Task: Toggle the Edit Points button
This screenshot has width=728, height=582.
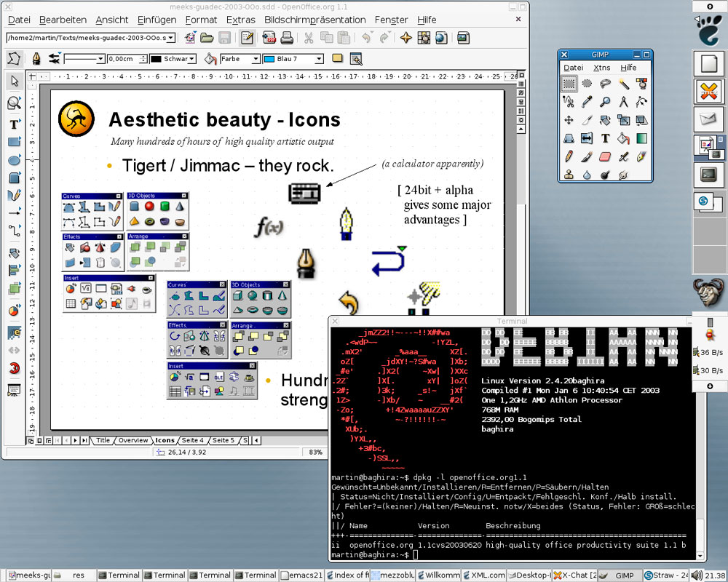Action: (14, 59)
